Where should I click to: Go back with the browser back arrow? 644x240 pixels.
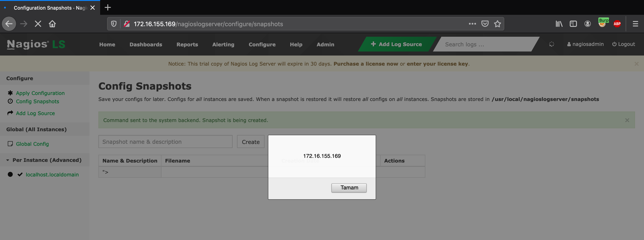(9, 24)
